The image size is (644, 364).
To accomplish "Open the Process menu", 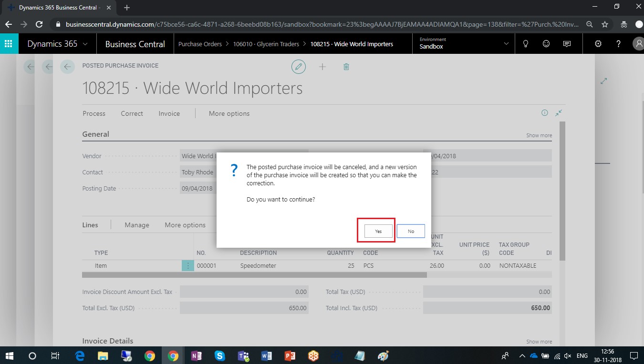I will 94,113.
